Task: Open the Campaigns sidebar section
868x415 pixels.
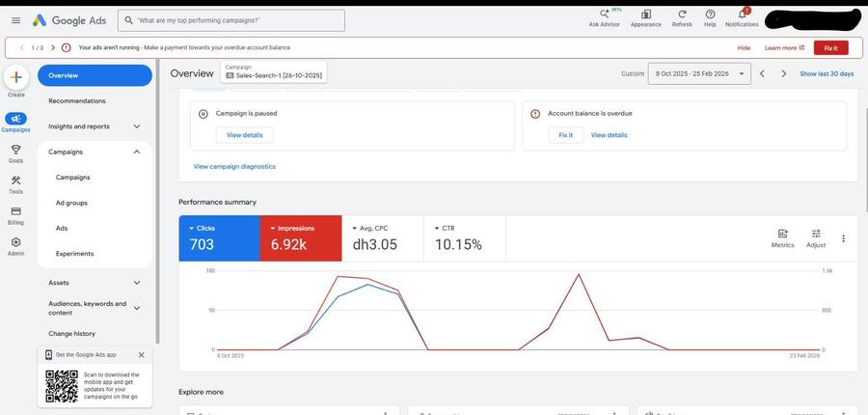Action: pyautogui.click(x=15, y=123)
